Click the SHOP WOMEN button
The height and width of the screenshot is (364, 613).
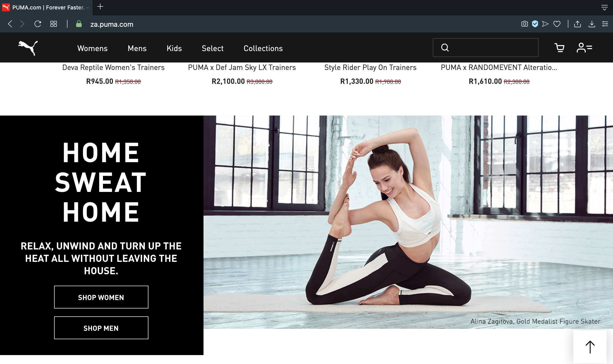point(101,297)
